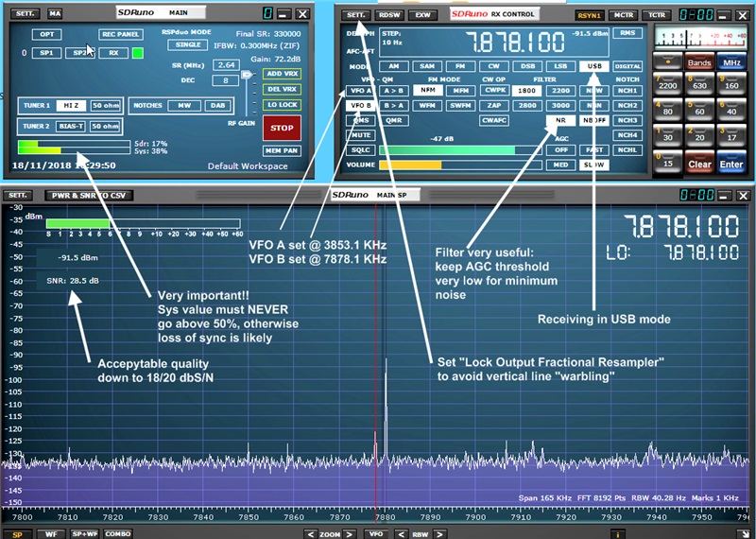Image resolution: width=756 pixels, height=539 pixels.
Task: Choose the 2800 filter width
Action: pos(527,105)
